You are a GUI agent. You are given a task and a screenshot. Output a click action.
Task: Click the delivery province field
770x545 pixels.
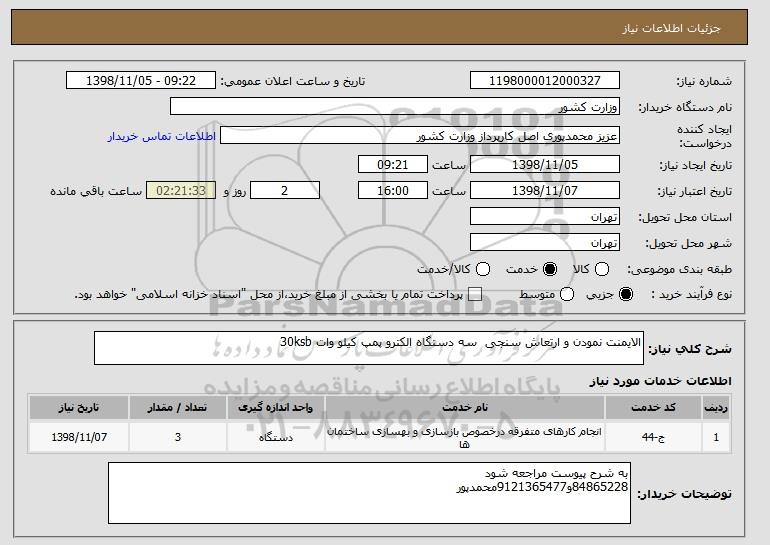point(545,217)
